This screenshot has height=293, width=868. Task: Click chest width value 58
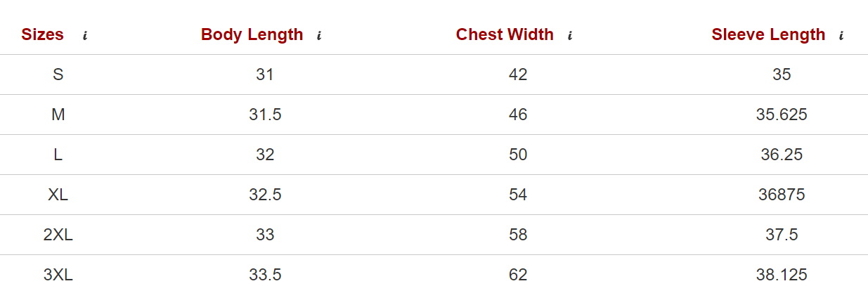coord(518,235)
